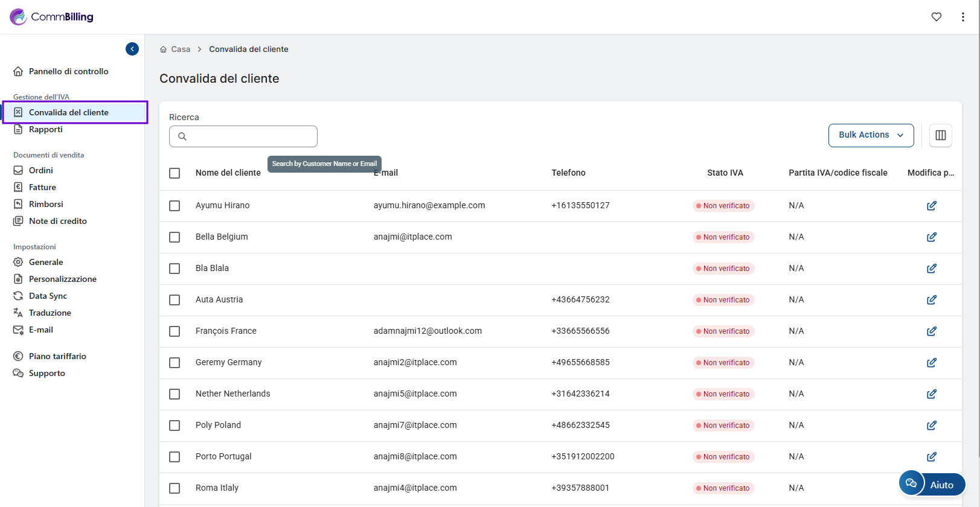Select all customers with header checkbox
The image size is (980, 507).
coord(175,173)
